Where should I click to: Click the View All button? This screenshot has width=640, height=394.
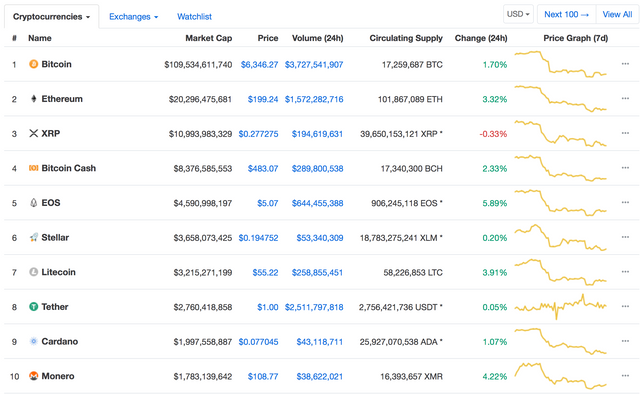click(617, 14)
